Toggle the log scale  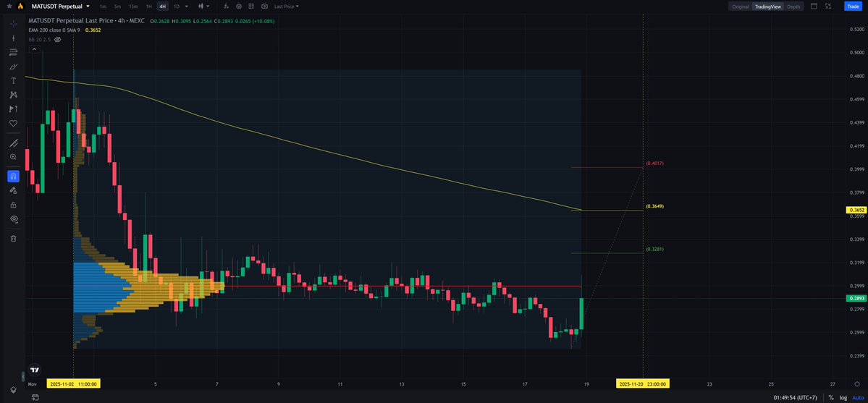coord(843,397)
